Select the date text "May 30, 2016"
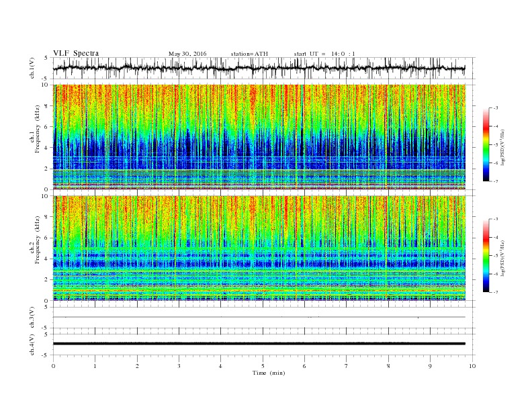532x411 pixels. (x=187, y=54)
